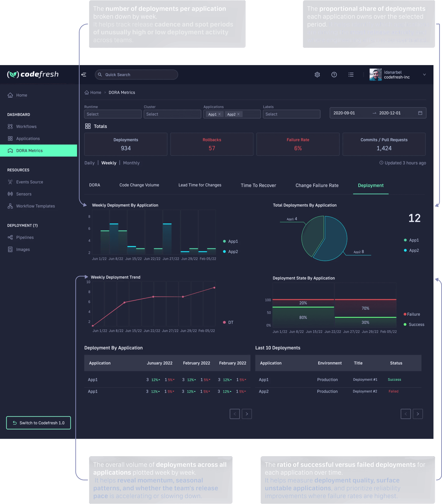Open Events Source in sidebar
Screen dimensions: 442x504
tap(29, 182)
